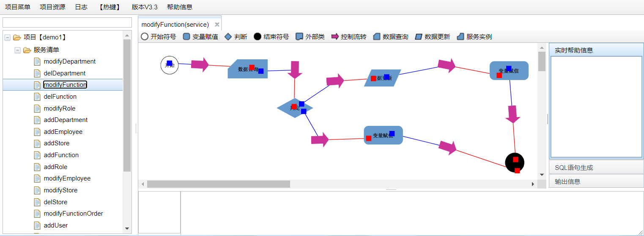Screen dimensions: 644x236
Task: Click the downward arrow above the diamond
Action: (295, 70)
